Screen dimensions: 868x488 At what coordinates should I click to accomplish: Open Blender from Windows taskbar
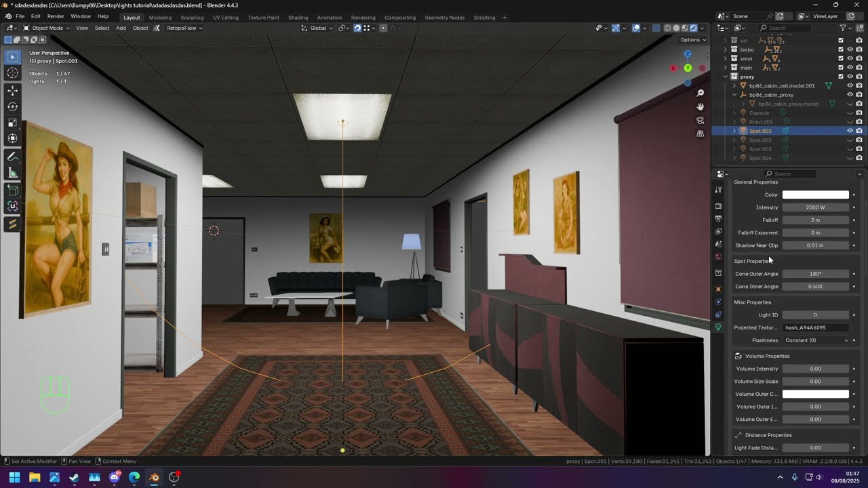154,477
